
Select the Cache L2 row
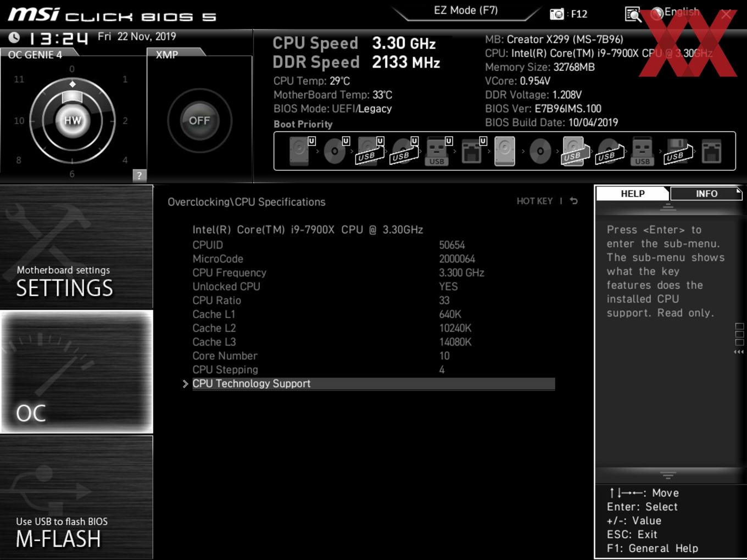click(x=374, y=328)
